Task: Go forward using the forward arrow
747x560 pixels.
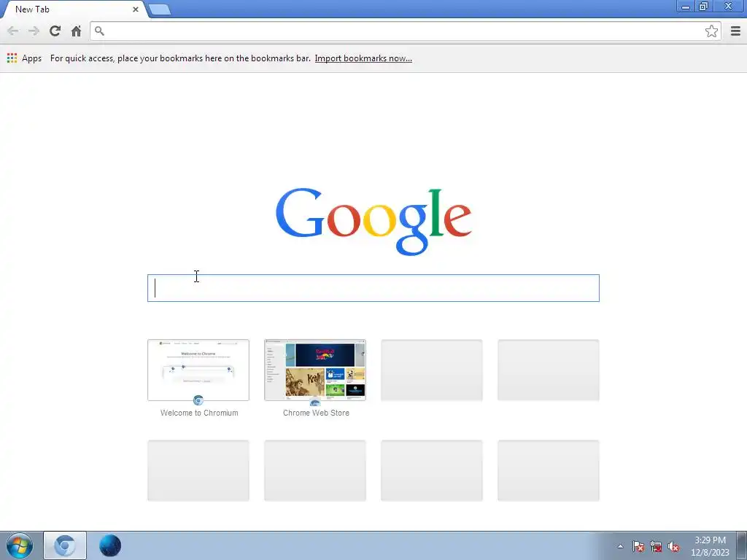Action: [34, 31]
